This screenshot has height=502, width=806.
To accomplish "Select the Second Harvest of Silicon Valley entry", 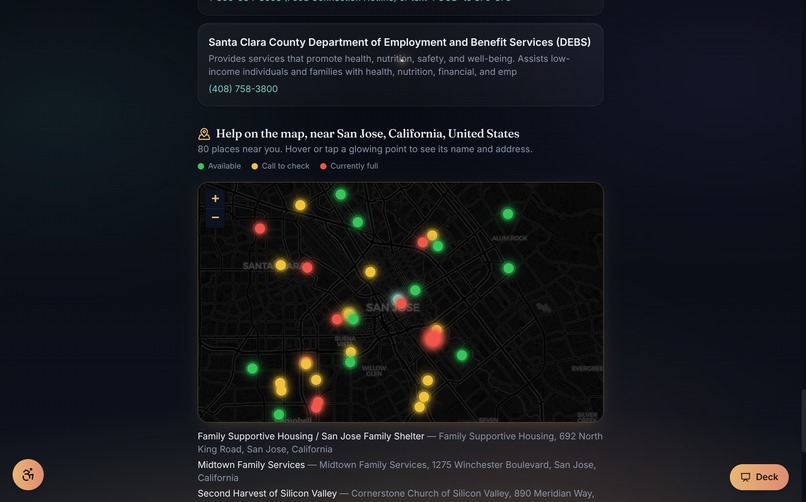I will [396, 494].
